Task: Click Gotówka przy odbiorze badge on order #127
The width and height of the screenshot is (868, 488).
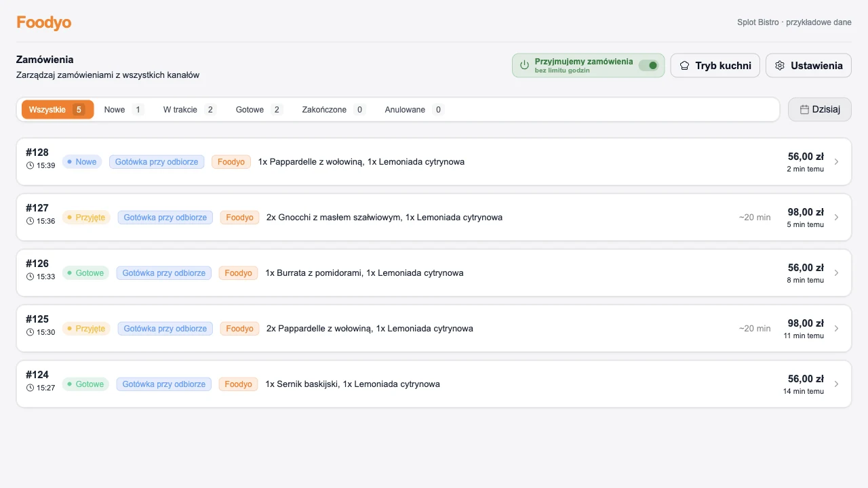Action: coord(165,218)
